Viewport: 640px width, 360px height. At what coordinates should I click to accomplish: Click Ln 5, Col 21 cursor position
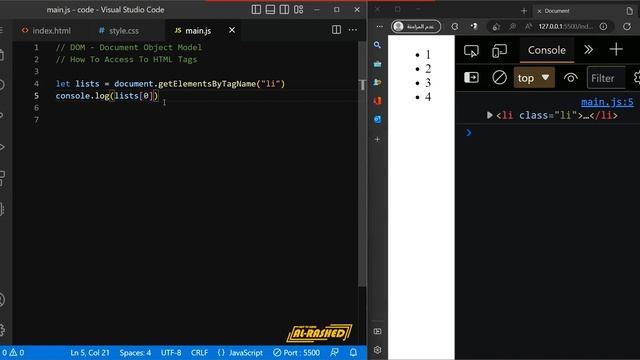(x=90, y=353)
